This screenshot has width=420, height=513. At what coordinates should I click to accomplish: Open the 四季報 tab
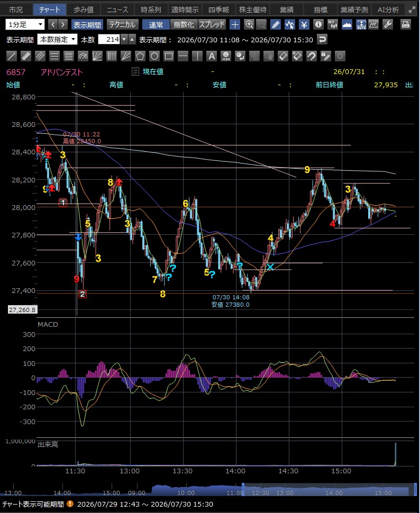pos(218,10)
